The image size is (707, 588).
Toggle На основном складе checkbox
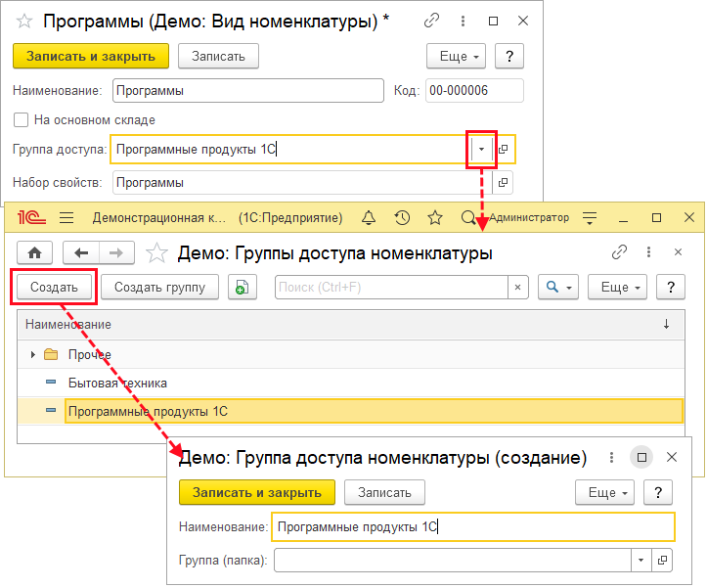click(22, 120)
